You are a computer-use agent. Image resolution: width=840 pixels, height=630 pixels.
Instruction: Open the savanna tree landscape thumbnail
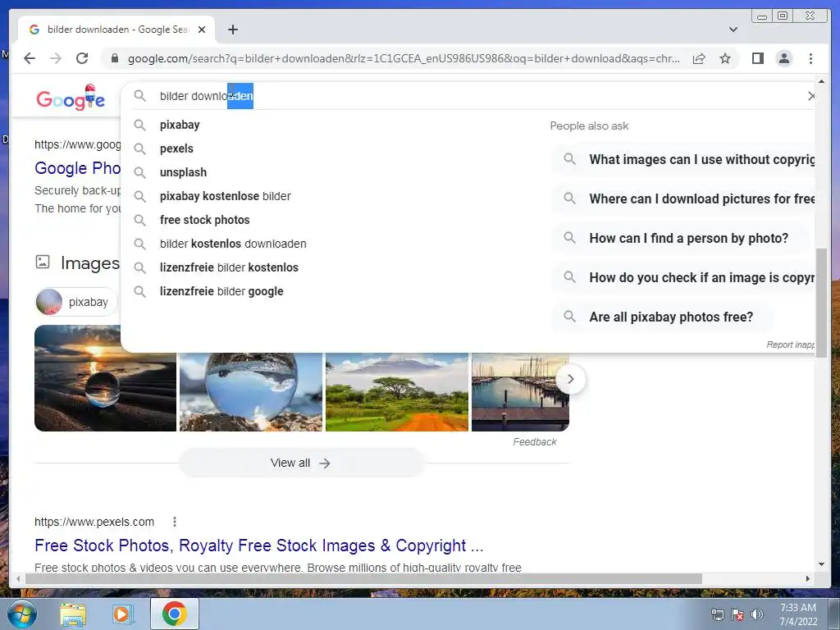pyautogui.click(x=396, y=391)
